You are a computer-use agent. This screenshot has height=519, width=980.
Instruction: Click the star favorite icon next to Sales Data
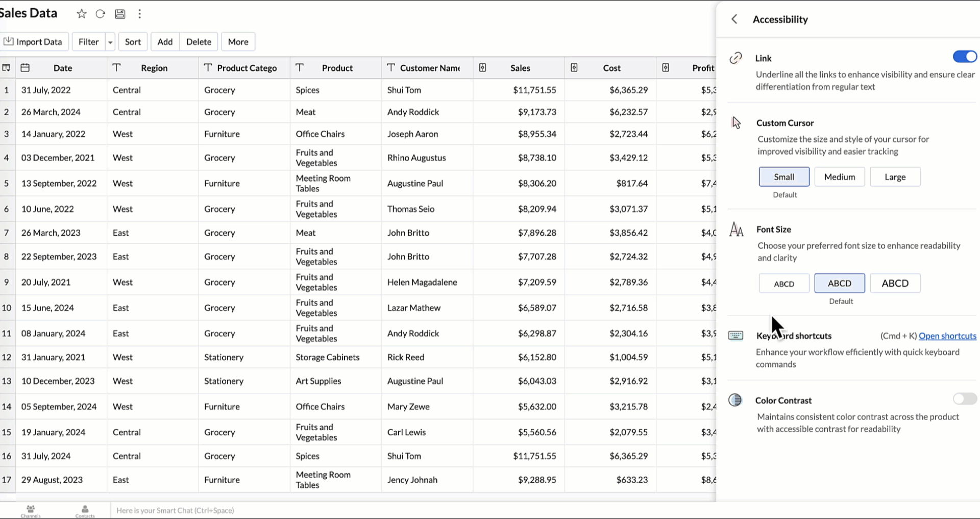tap(81, 14)
